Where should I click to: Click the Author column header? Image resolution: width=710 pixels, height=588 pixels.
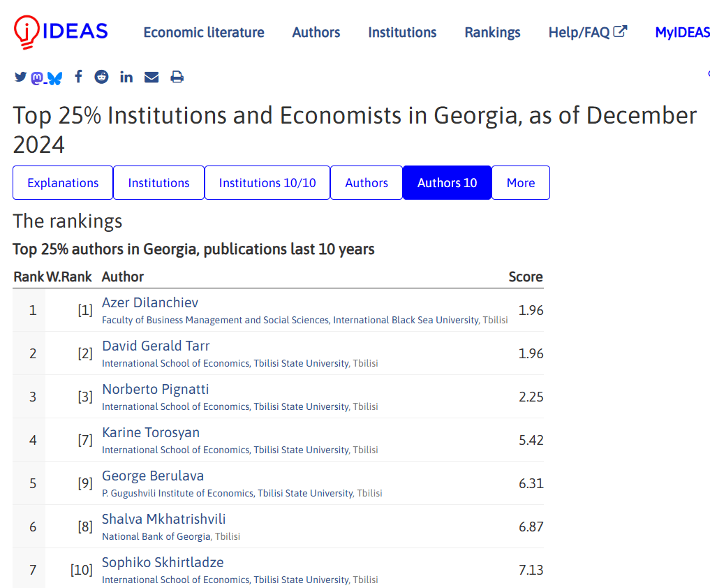pos(123,277)
